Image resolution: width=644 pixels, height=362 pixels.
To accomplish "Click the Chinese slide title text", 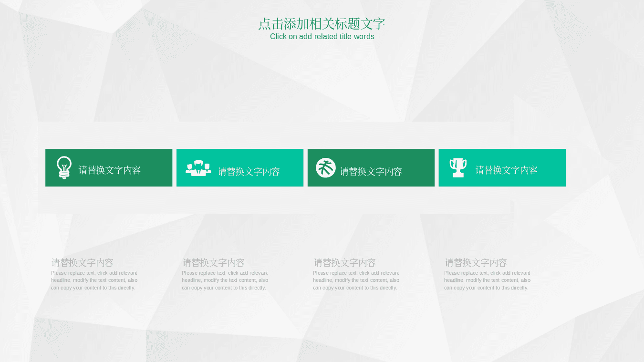I will click(x=322, y=24).
